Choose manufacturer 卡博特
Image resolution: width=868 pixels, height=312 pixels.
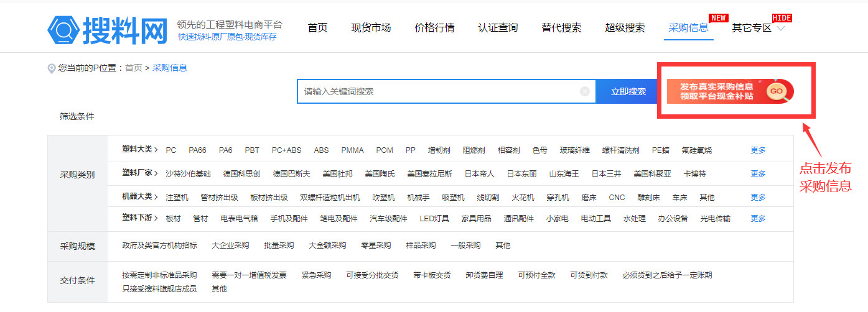694,173
